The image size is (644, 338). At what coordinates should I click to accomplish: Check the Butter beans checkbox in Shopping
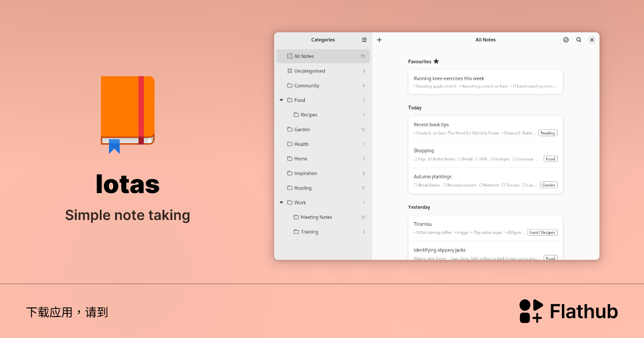tap(430, 159)
